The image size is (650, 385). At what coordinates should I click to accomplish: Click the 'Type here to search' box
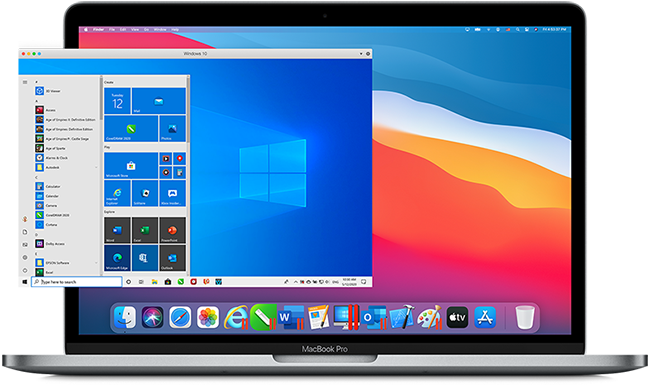tap(77, 282)
